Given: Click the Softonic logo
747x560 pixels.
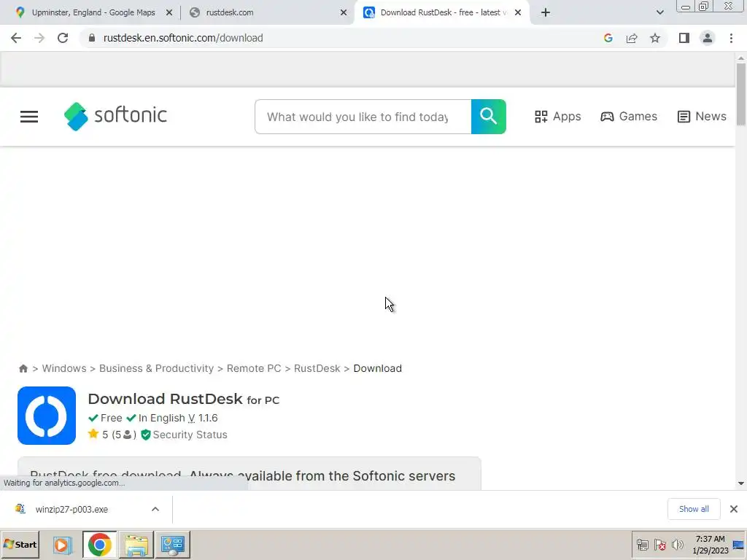Looking at the screenshot, I should pyautogui.click(x=115, y=116).
